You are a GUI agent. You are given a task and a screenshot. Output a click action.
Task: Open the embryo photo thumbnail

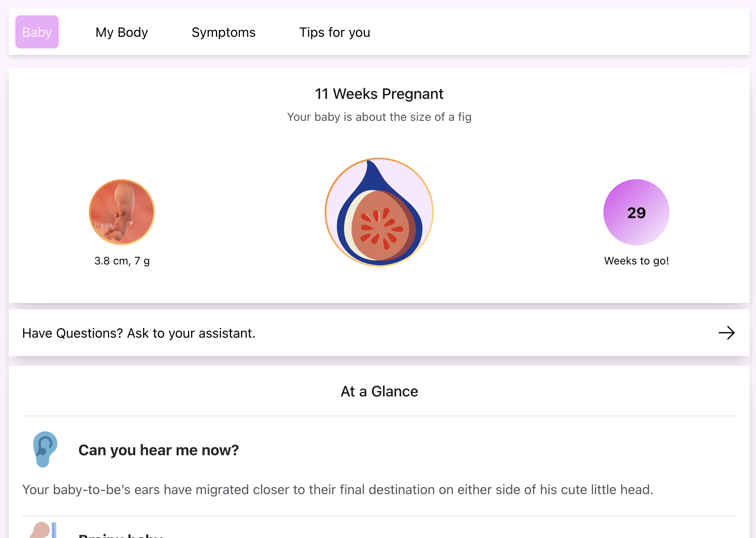[x=122, y=212]
